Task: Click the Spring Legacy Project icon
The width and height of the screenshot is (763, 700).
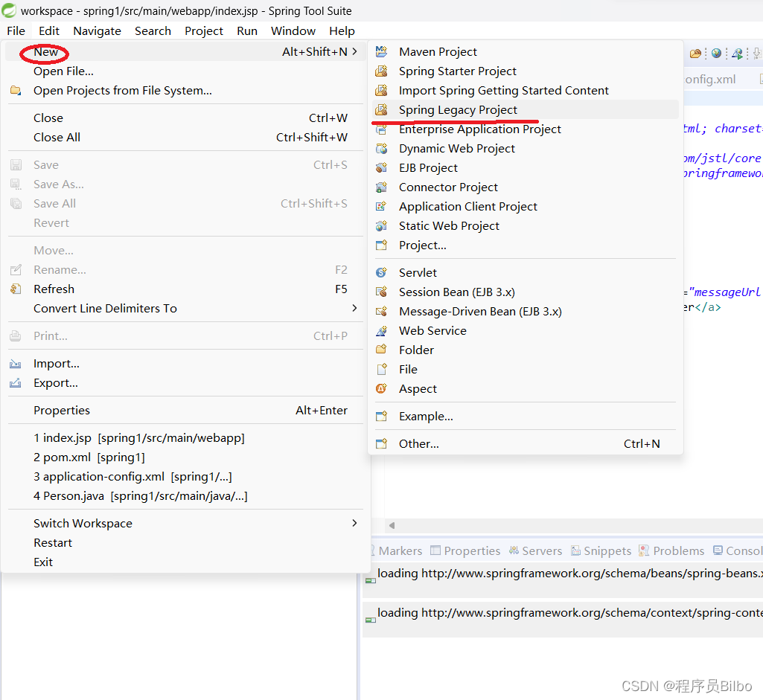Action: coord(381,110)
